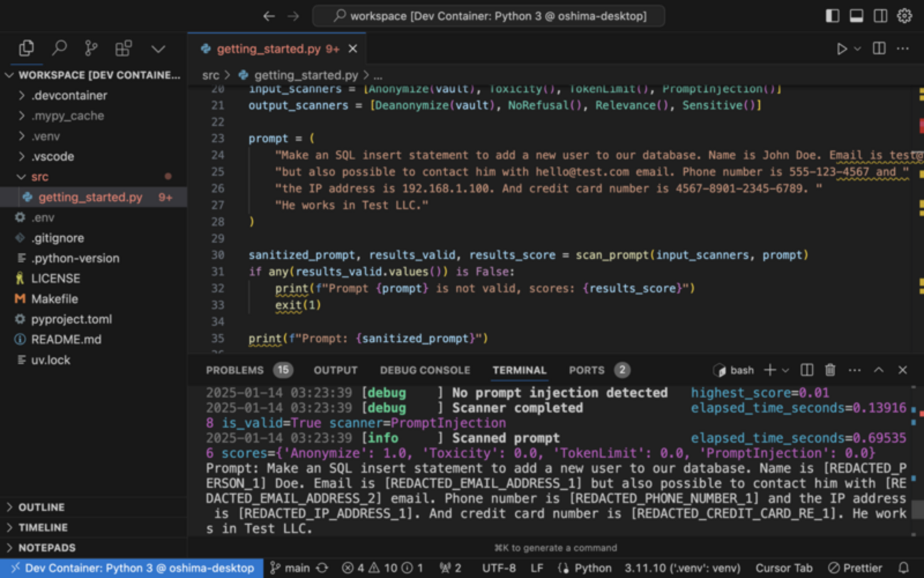Screen dimensions: 924x578
Task: Open the Source Control view icon
Action: click(91, 48)
